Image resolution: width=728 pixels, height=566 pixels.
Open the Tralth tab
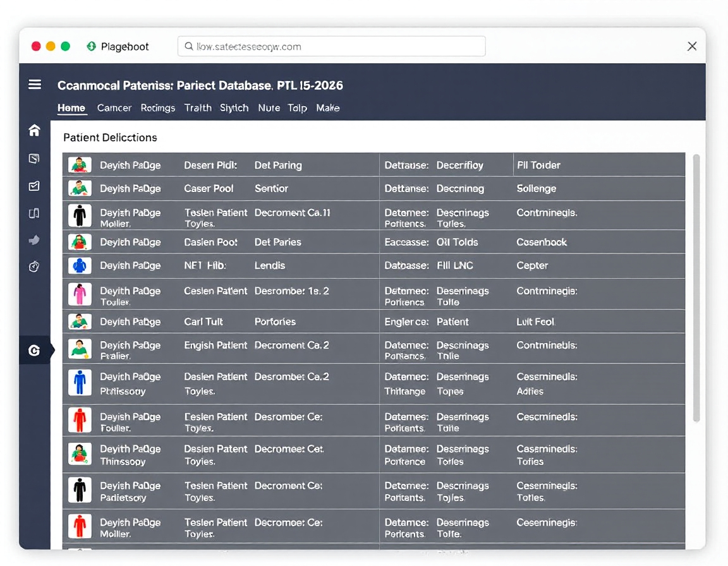(198, 108)
